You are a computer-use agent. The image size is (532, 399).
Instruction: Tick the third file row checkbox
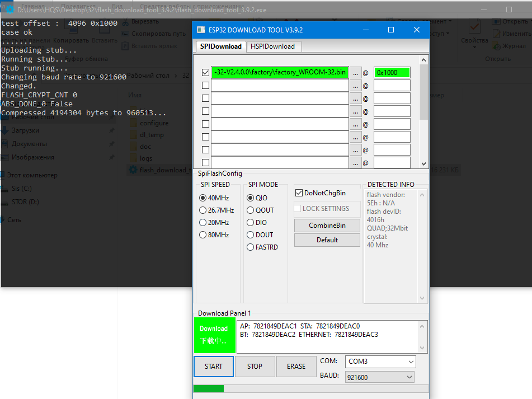205,98
